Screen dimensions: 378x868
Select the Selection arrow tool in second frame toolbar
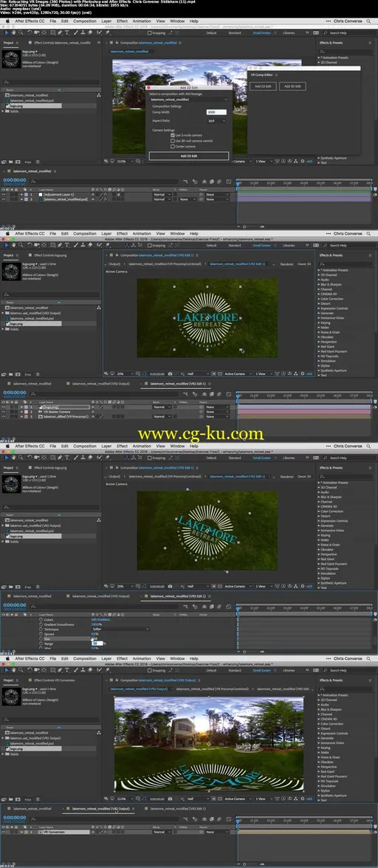(7, 245)
